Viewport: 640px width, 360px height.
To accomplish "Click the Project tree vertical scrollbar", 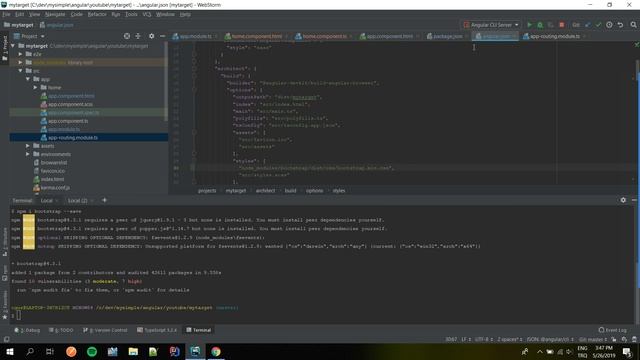I will (166, 82).
